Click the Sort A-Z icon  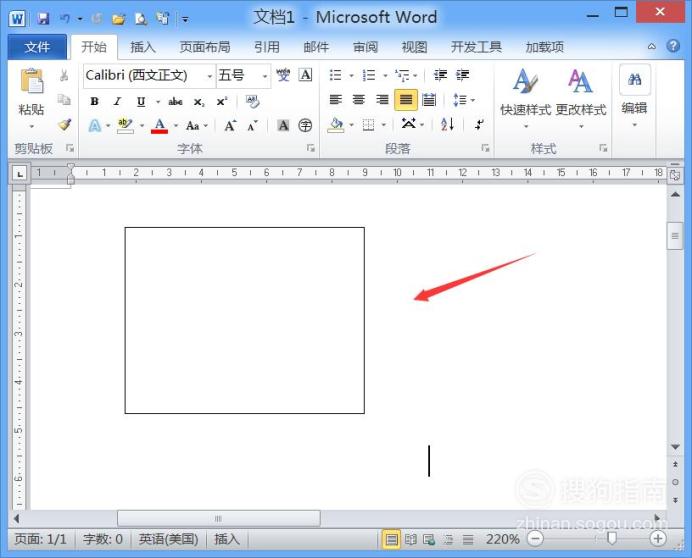(x=447, y=124)
